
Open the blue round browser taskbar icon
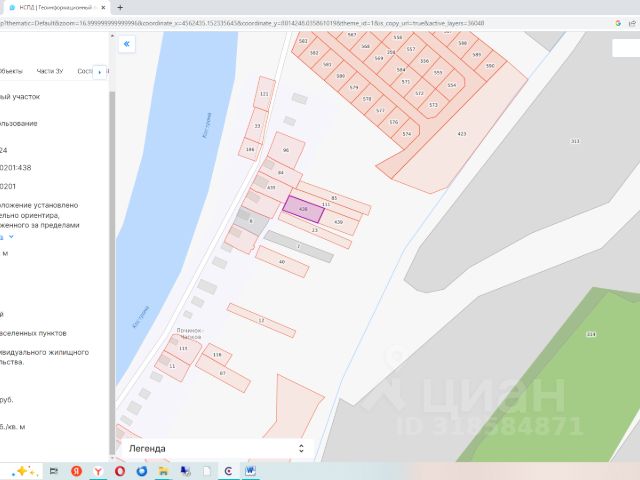pyautogui.click(x=142, y=471)
